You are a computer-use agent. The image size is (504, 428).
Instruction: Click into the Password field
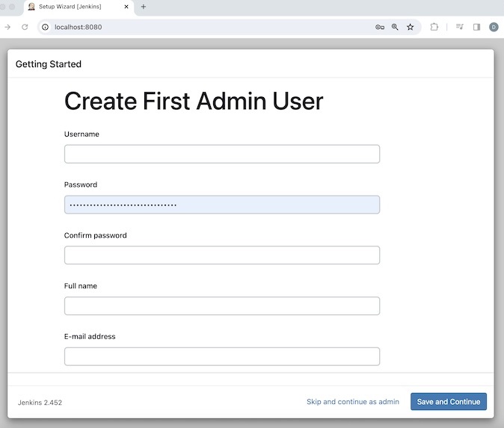point(222,205)
